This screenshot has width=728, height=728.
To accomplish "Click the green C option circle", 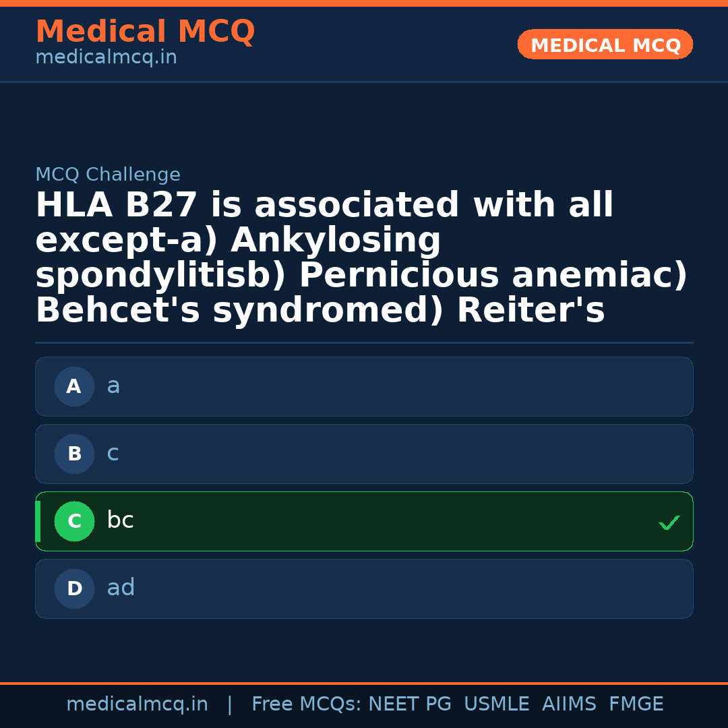I will 74,522.
